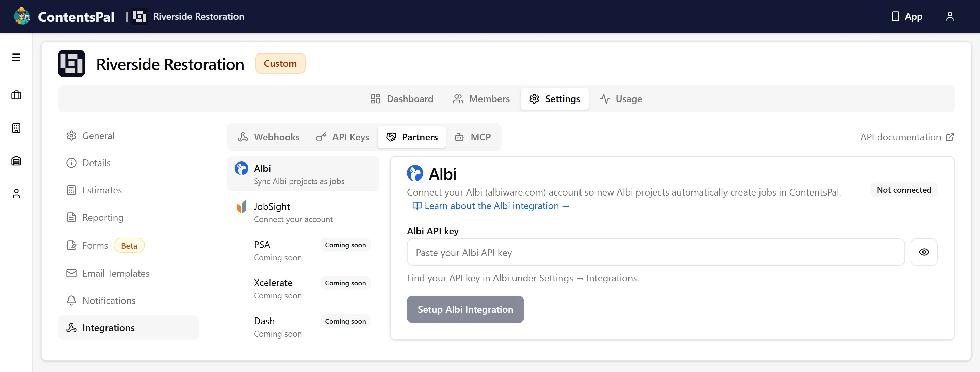
Task: Switch to the Dashboard tab
Action: [x=402, y=99]
